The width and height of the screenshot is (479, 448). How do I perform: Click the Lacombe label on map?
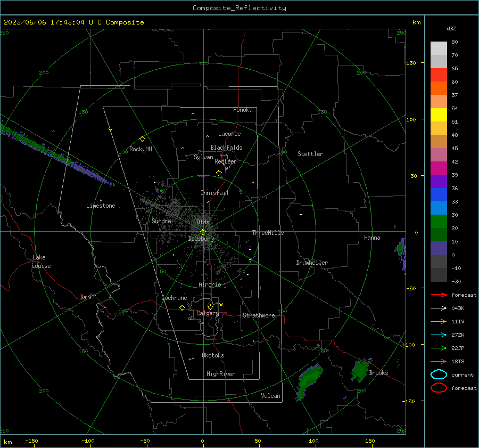pos(229,134)
